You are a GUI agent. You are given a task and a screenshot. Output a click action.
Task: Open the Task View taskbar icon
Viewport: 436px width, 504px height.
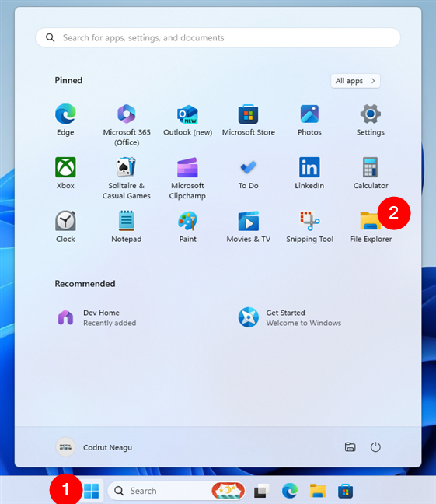tap(262, 491)
